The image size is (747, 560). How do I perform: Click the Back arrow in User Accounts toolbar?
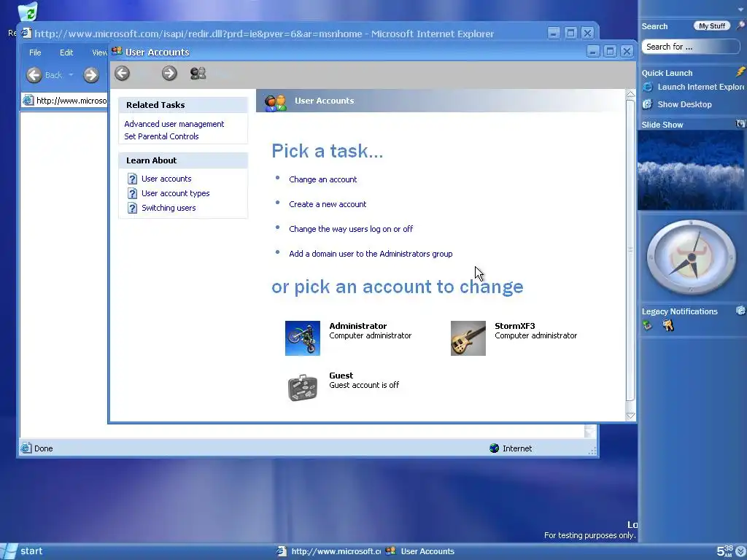tap(122, 74)
